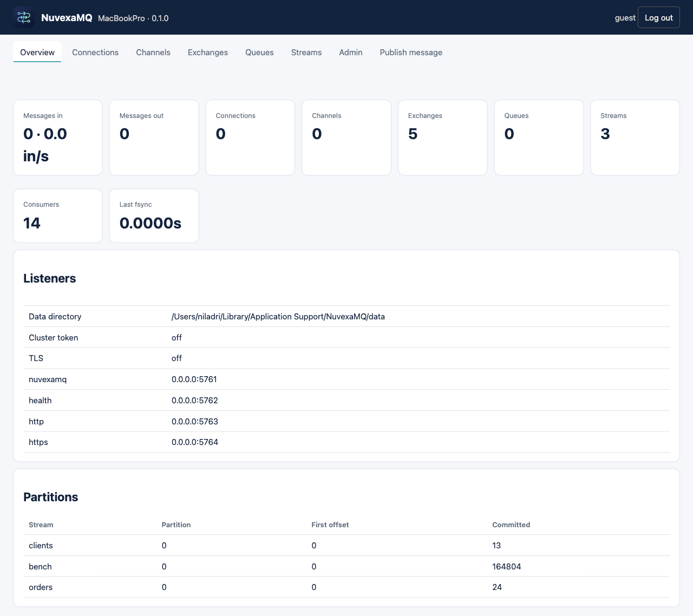Select the clients stream row
This screenshot has height=616, width=693.
tap(346, 546)
